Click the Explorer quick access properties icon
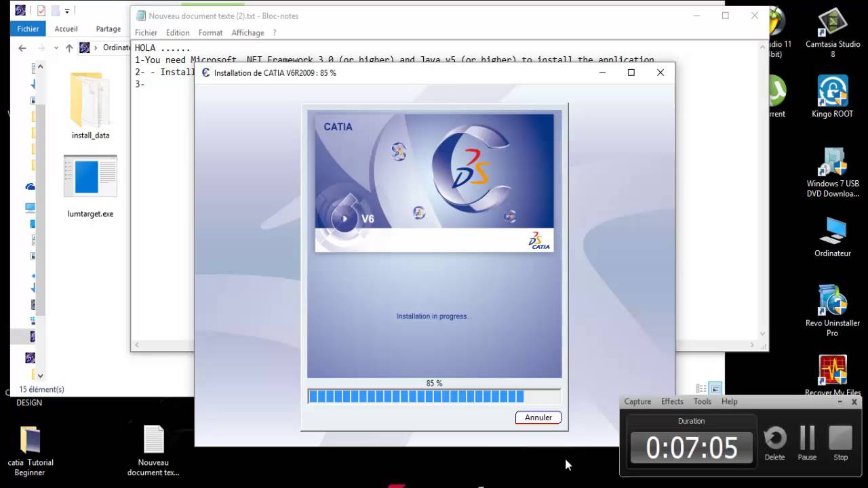Image resolution: width=868 pixels, height=488 pixels. click(x=41, y=11)
